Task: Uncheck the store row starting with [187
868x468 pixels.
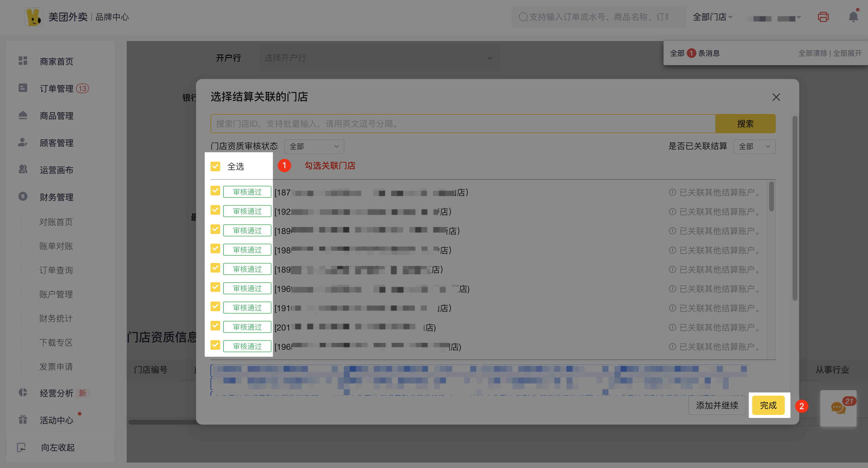Action: [x=215, y=191]
